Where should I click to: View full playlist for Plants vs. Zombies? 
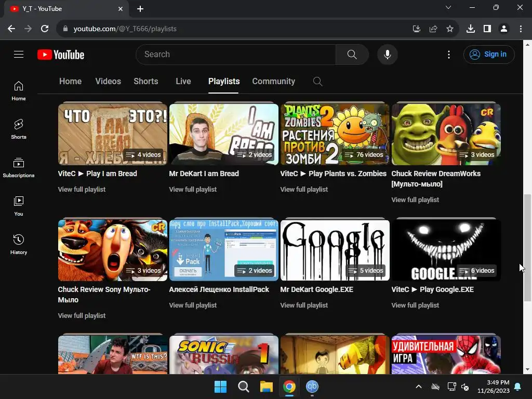click(x=304, y=189)
